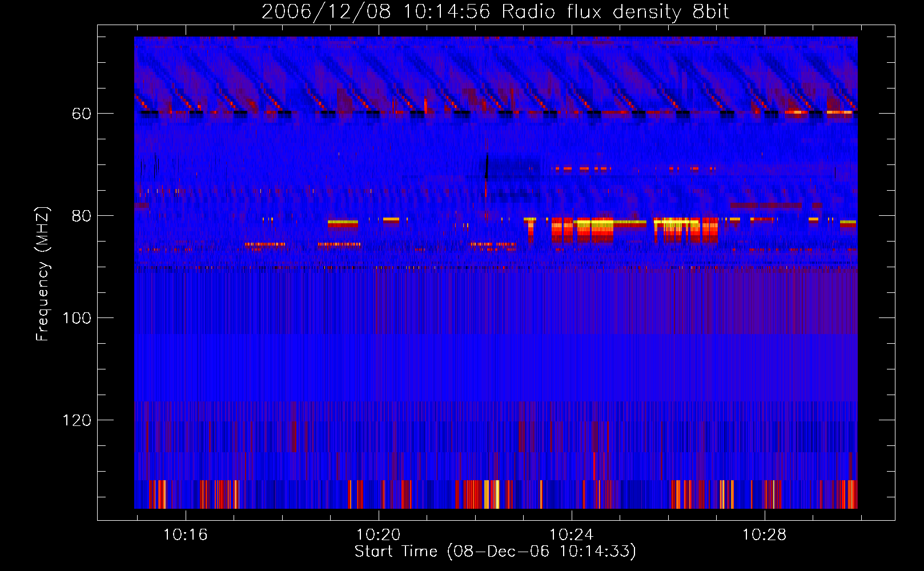Click the 10:16 time tick label

click(x=185, y=535)
